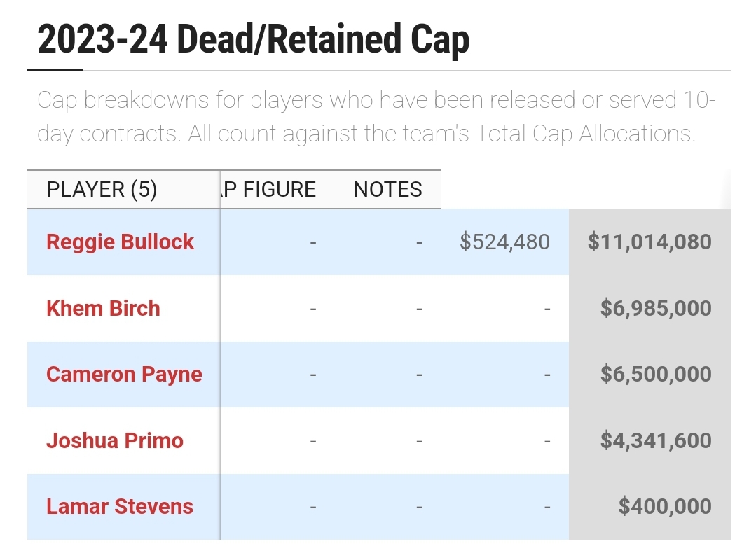The image size is (756, 544).
Task: Click Joshua Primo's $4,341,600 cap total
Action: (656, 440)
